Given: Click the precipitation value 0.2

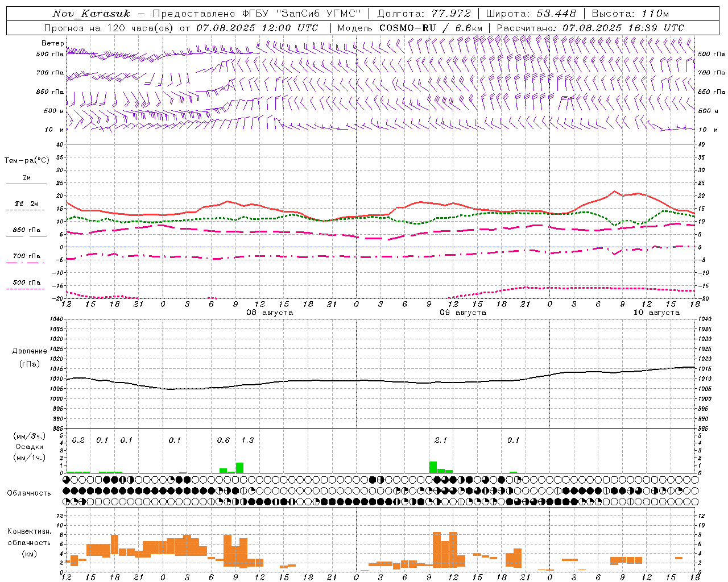Looking at the screenshot, I should (x=78, y=440).
